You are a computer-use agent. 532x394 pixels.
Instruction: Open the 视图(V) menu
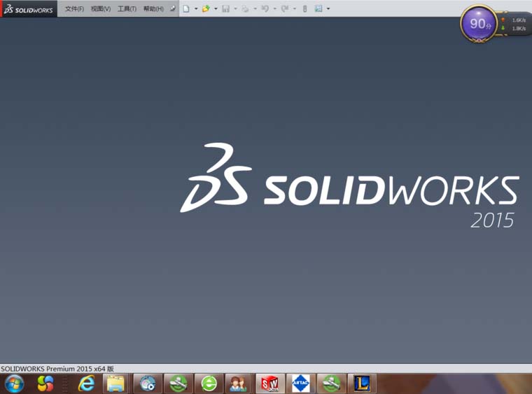[101, 9]
